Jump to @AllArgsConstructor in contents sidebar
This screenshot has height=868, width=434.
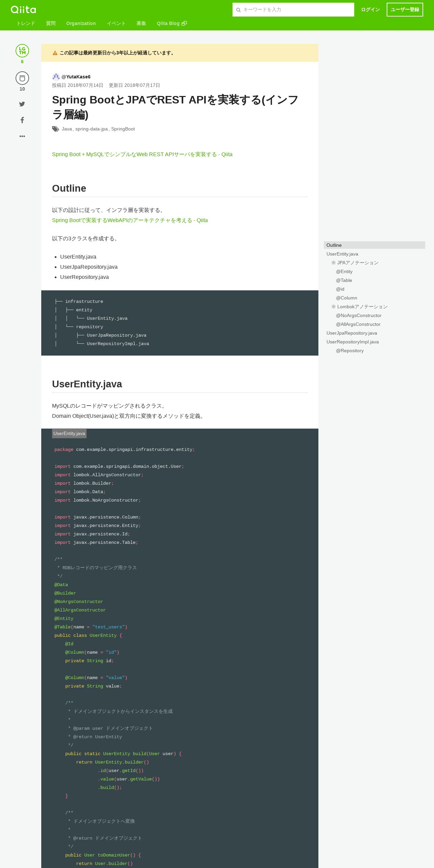pyautogui.click(x=358, y=324)
